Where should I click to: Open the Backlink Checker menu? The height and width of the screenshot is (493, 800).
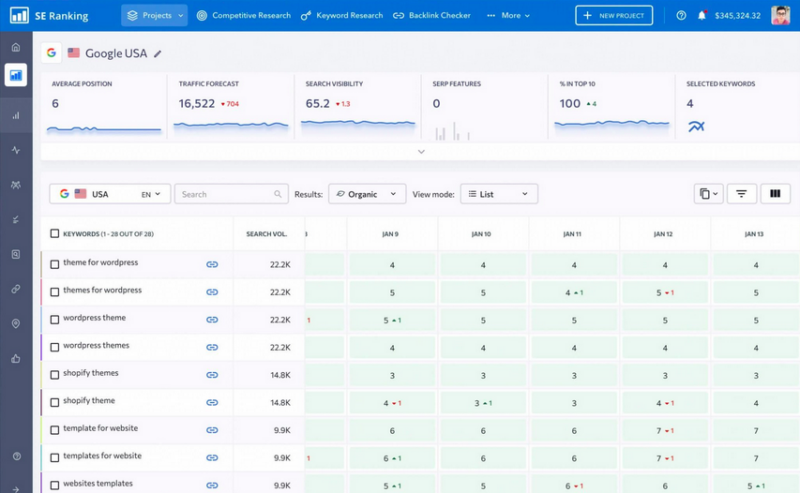(x=432, y=15)
